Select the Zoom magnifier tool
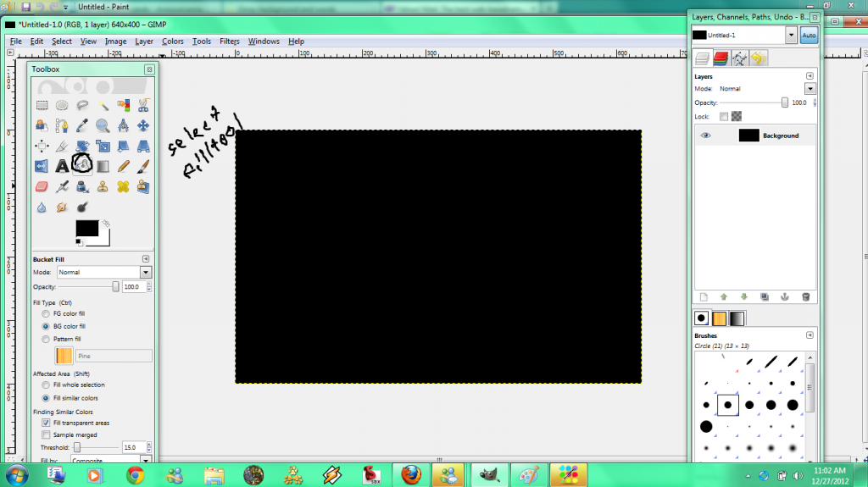Screen dimensions: 868x487 (103, 125)
